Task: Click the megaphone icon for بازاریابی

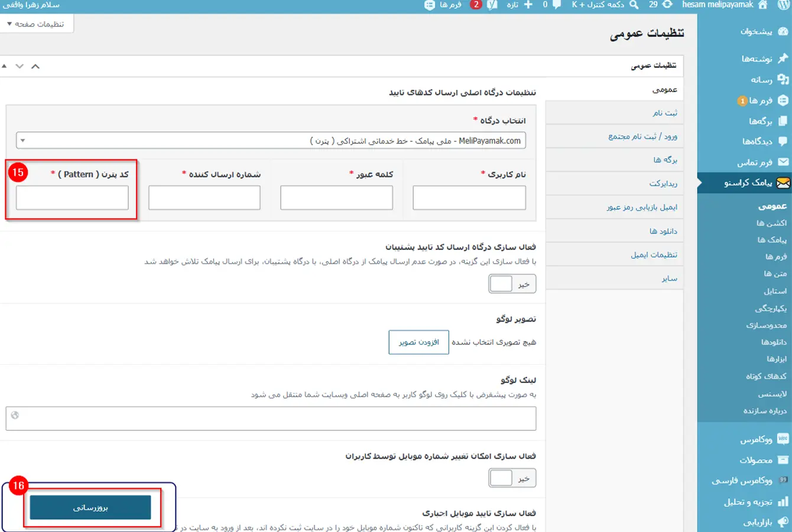Action: tap(783, 522)
